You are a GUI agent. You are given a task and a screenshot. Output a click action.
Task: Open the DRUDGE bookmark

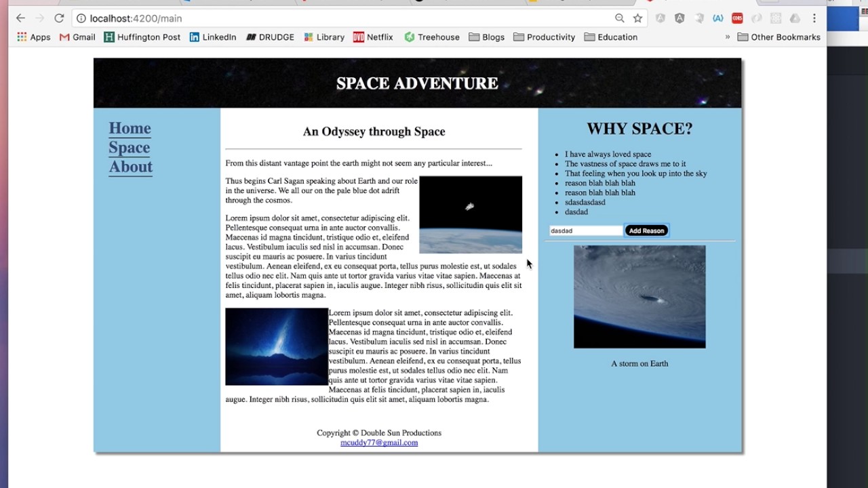pyautogui.click(x=270, y=37)
